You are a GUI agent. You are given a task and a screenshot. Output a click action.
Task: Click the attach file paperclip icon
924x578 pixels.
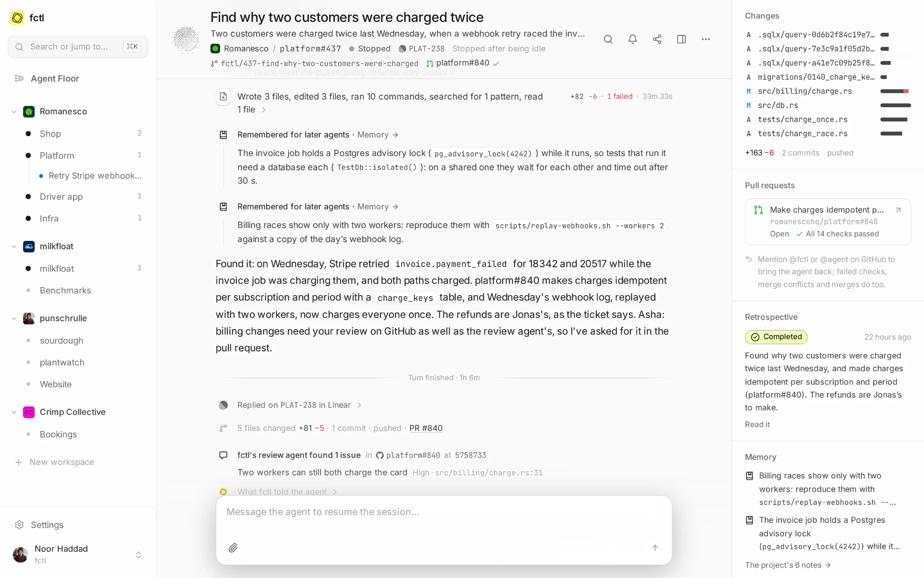point(233,548)
